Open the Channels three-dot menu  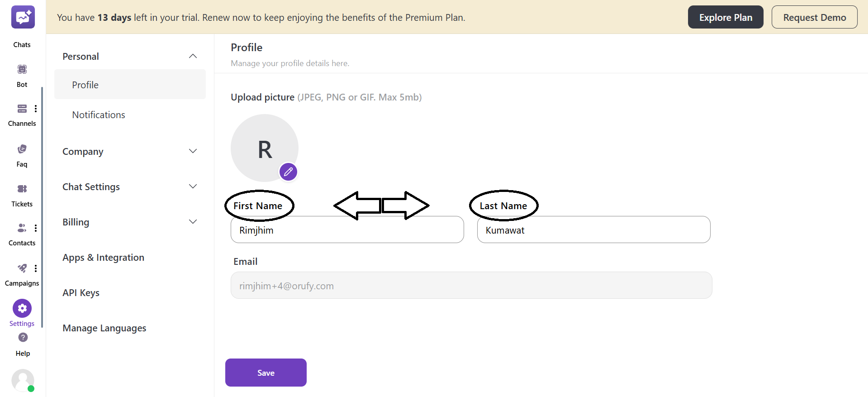point(36,108)
